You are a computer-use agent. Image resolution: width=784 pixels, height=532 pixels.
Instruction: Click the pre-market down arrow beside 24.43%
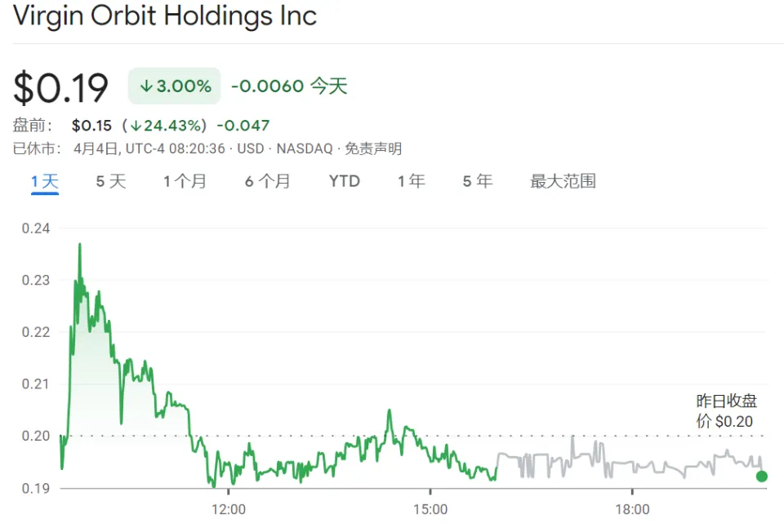135,126
